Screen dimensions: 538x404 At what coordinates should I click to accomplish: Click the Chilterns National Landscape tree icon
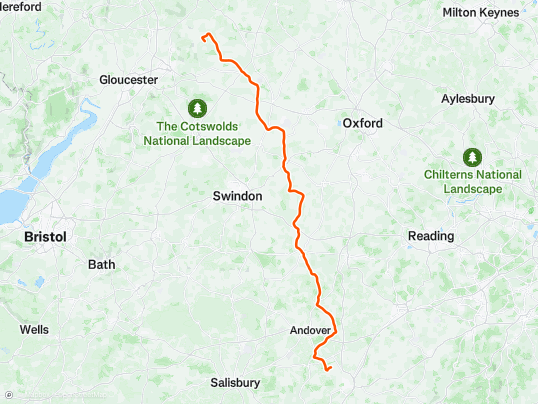point(472,157)
